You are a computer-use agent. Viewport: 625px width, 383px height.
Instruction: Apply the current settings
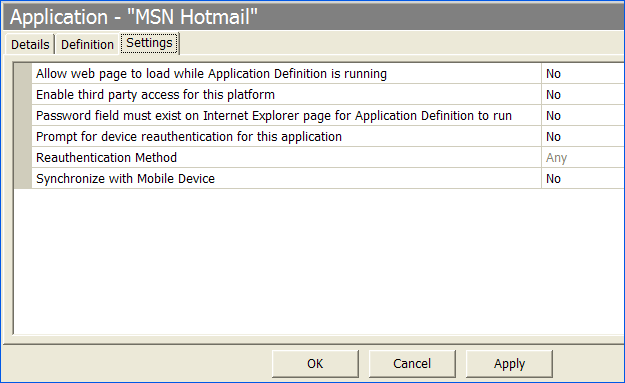(x=509, y=363)
